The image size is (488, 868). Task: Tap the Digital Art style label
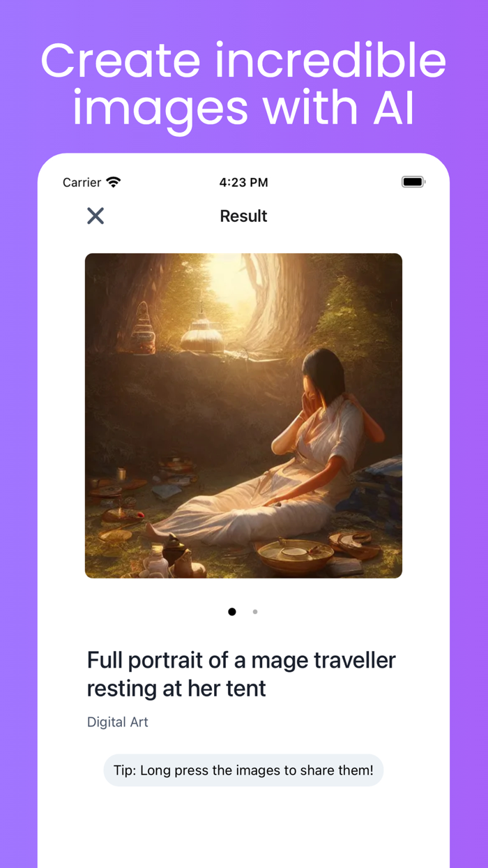(118, 722)
